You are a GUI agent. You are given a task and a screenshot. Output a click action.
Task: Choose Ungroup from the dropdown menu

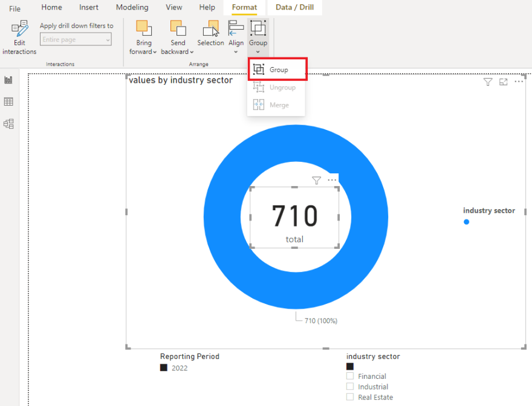coord(276,88)
